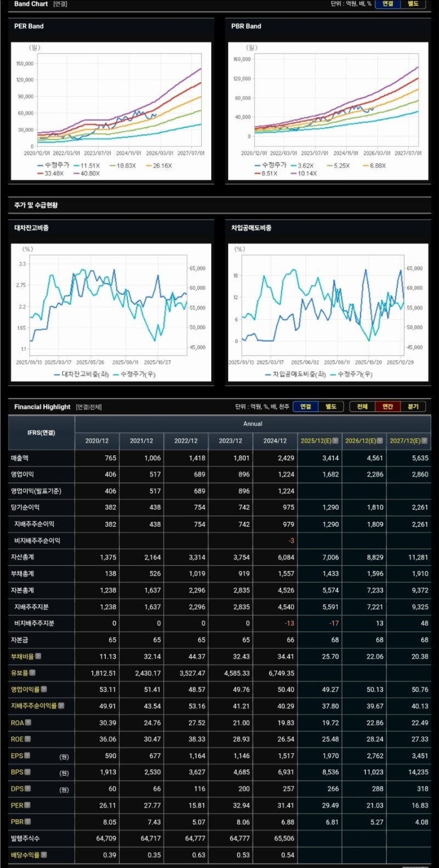This screenshot has height=868, width=439.
Task: Toggle 8.51X legend in PBR Band chart
Action: click(x=266, y=173)
